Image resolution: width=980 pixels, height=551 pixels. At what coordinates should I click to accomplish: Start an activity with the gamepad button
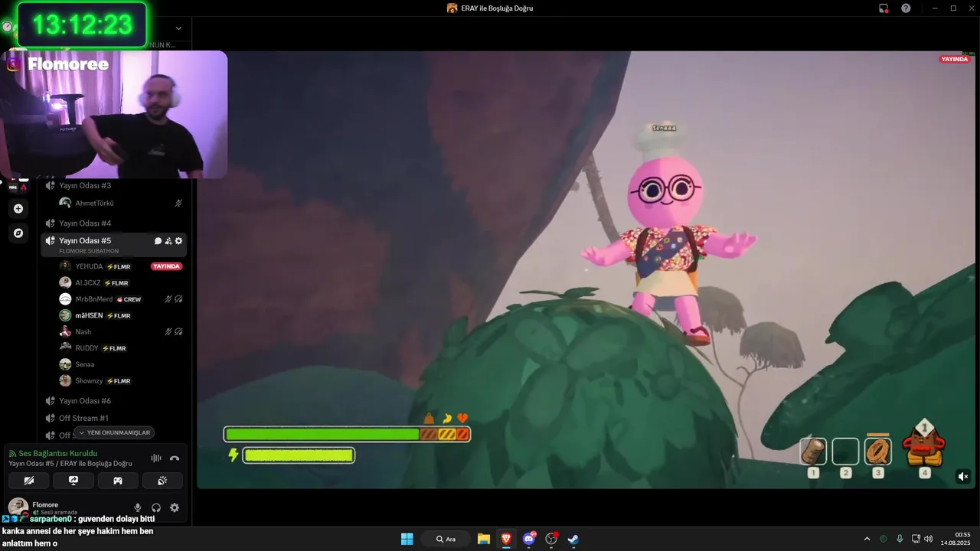tap(118, 481)
